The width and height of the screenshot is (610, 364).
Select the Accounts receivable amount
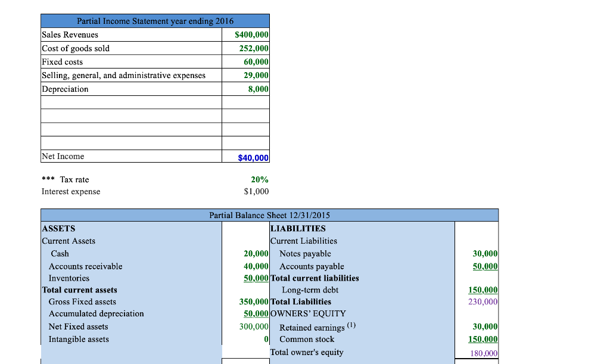tap(257, 266)
